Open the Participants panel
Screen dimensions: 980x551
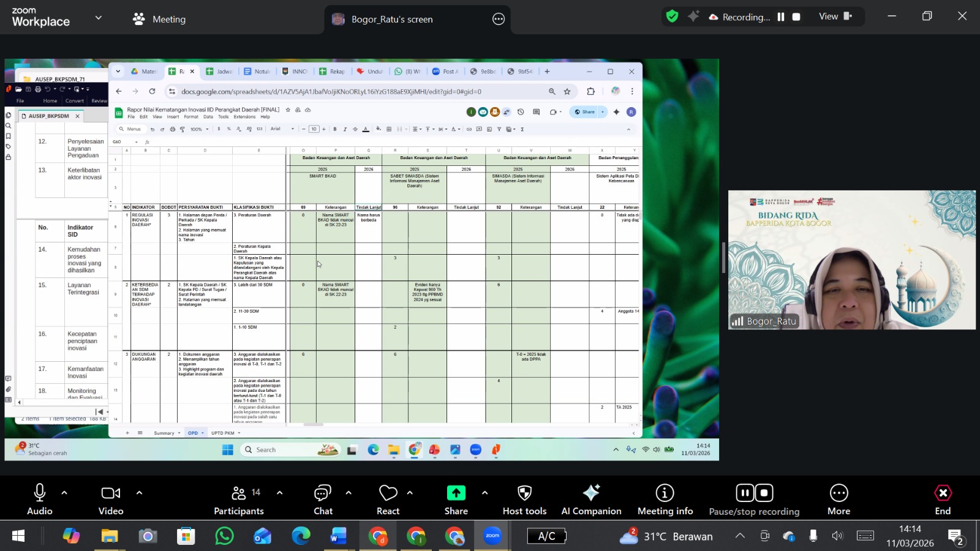pos(238,500)
